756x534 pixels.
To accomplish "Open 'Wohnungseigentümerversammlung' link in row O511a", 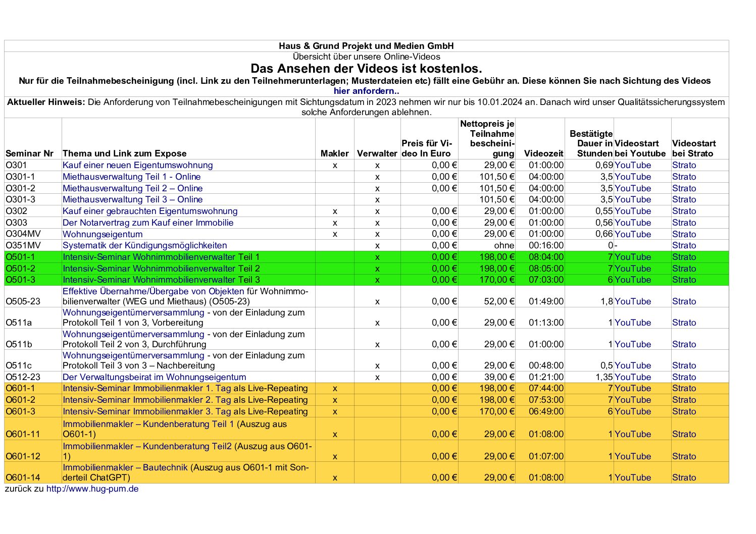I will [x=133, y=312].
